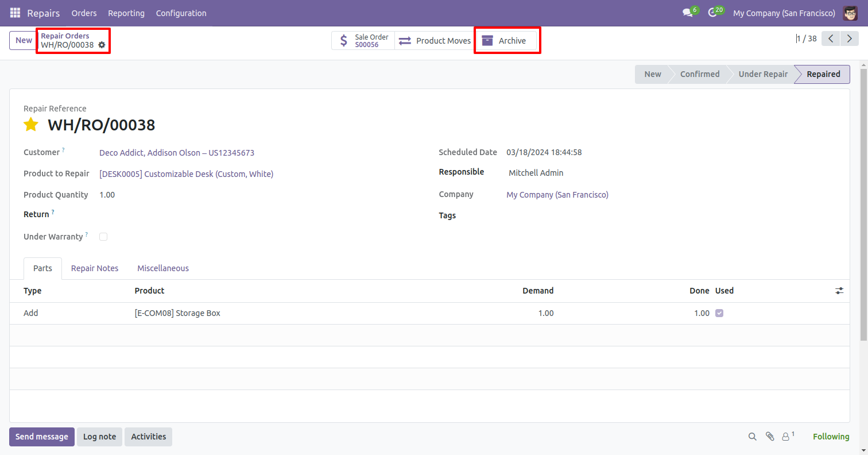Open the followers person icon
Viewport: 868px width, 455px height.
(x=785, y=437)
